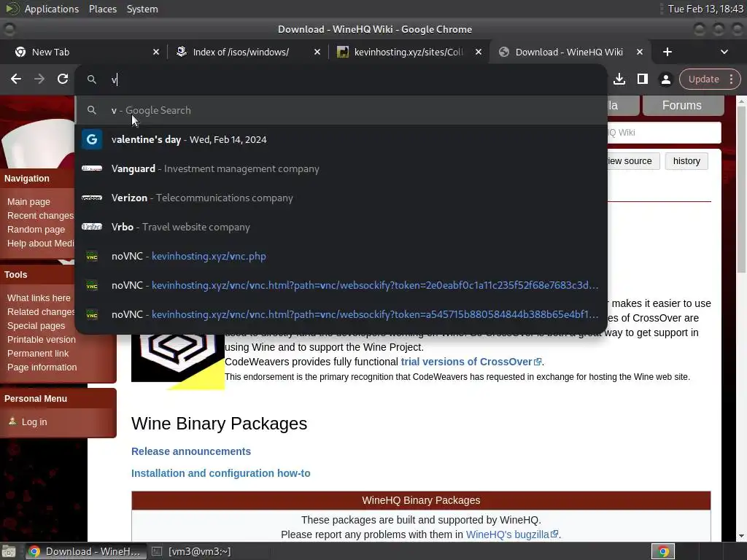747x560 pixels.
Task: Click the search magnifier icon in address bar
Action: 92,79
